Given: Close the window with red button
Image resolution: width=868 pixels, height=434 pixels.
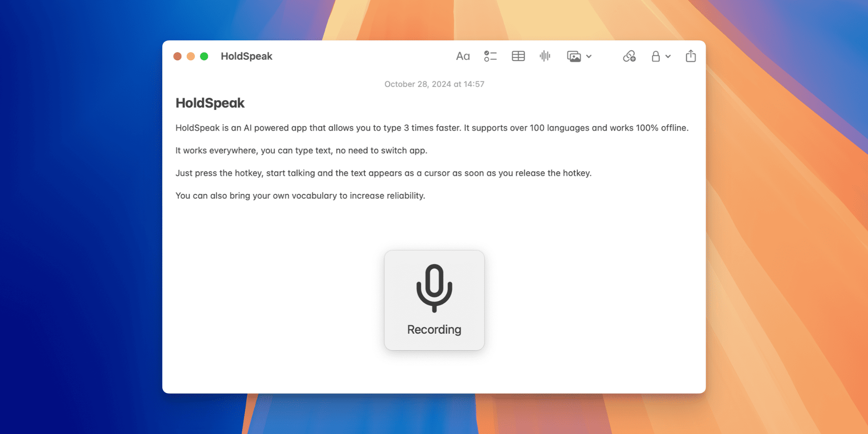Looking at the screenshot, I should coord(178,56).
